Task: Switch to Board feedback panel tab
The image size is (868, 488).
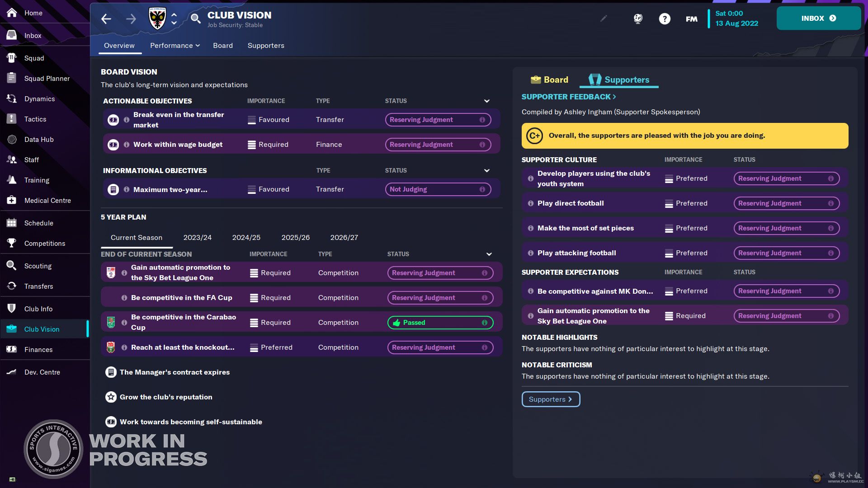Action: (549, 80)
